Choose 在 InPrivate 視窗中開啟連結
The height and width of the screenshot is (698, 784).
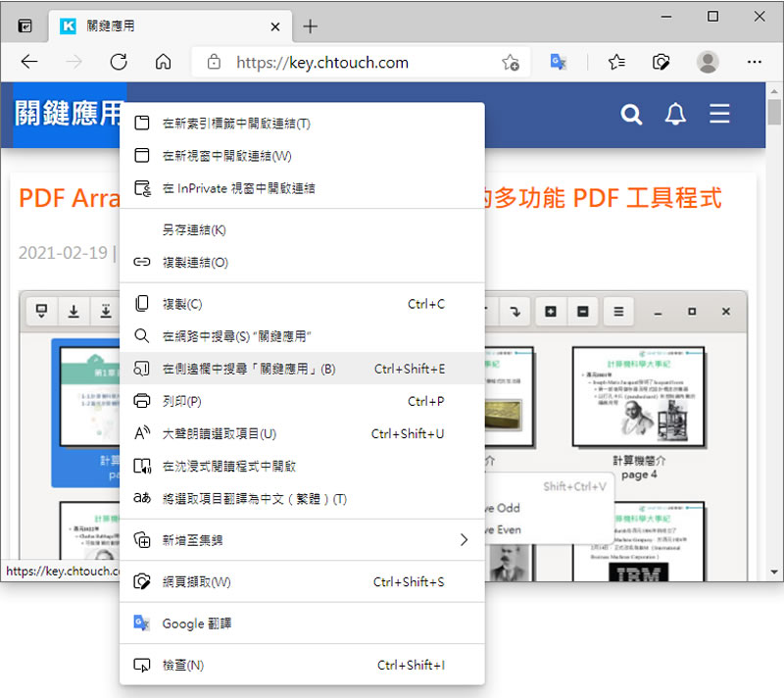tap(302, 188)
